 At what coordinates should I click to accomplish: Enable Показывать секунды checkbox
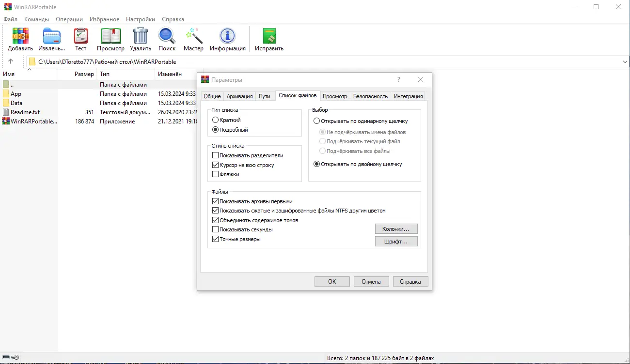pyautogui.click(x=216, y=229)
